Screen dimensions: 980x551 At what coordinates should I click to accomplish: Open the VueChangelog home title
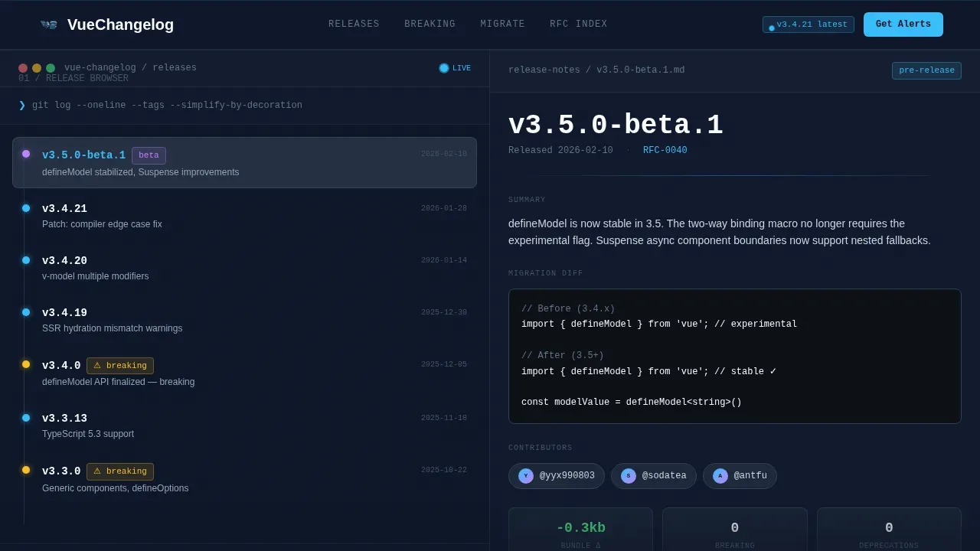(x=120, y=24)
